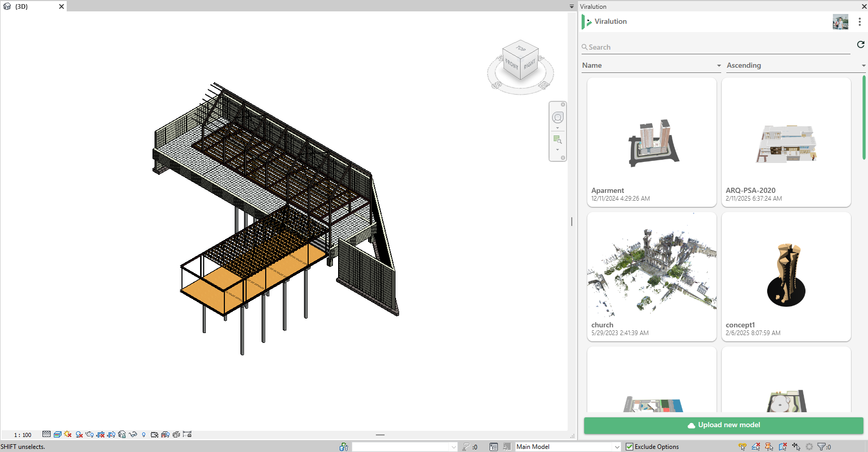Open Viralution three-dot options menu
This screenshot has width=868, height=452.
[x=859, y=22]
